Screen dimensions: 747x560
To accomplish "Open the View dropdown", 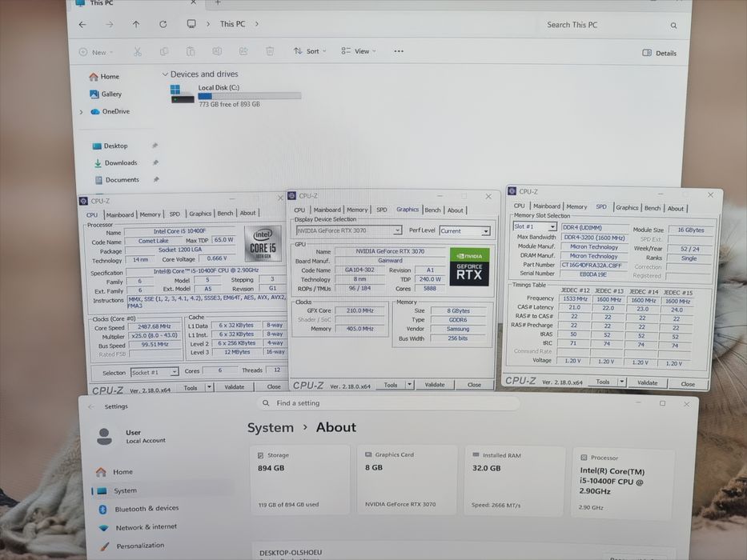I will coord(359,51).
